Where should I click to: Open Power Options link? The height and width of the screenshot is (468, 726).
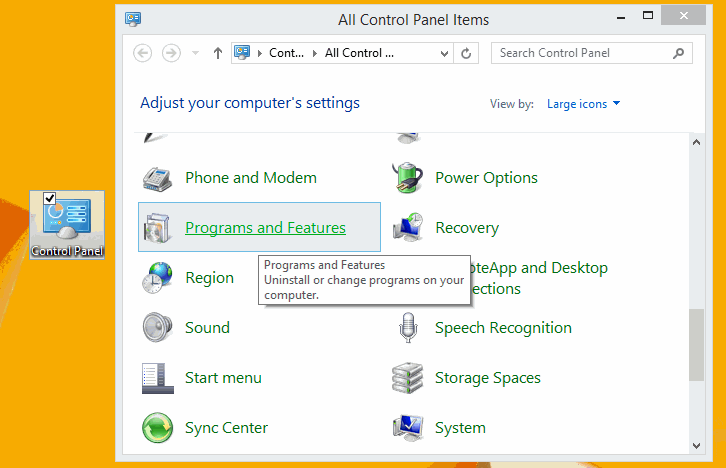(486, 178)
